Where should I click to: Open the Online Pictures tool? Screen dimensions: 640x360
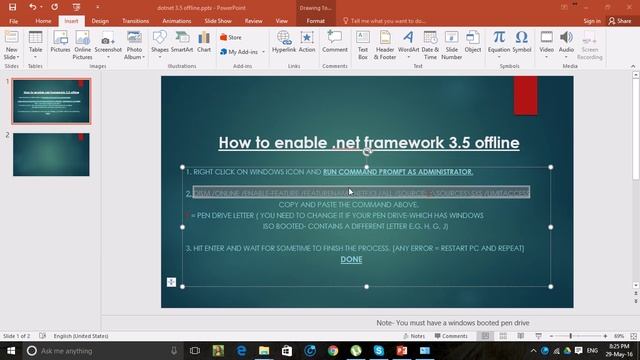[x=82, y=45]
